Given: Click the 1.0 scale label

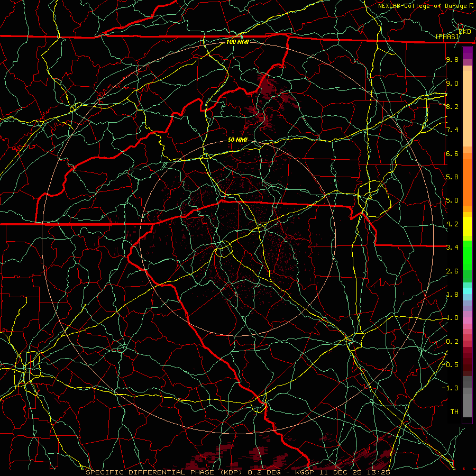Looking at the screenshot, I should click(x=452, y=318).
